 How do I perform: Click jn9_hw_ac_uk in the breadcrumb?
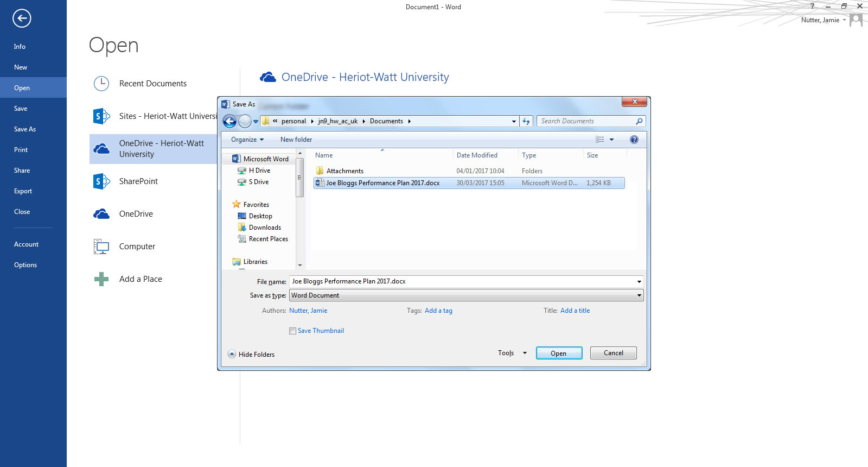338,121
